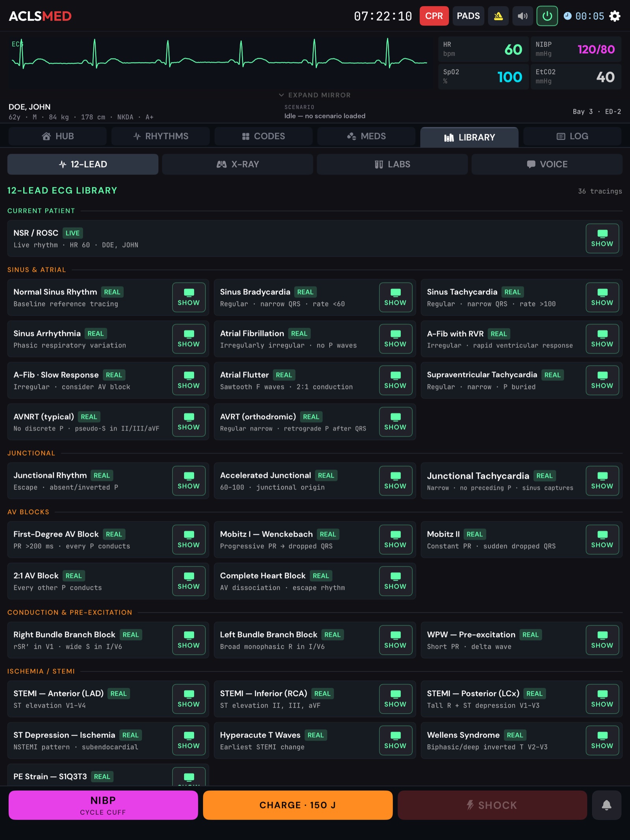Show Junctional Tachycardia tracing

click(x=602, y=481)
